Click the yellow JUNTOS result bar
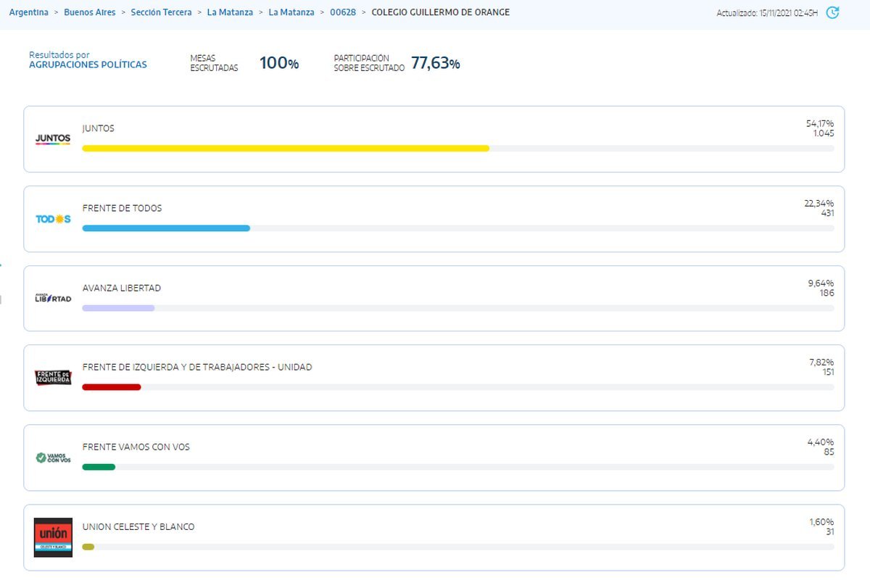 pos(286,148)
